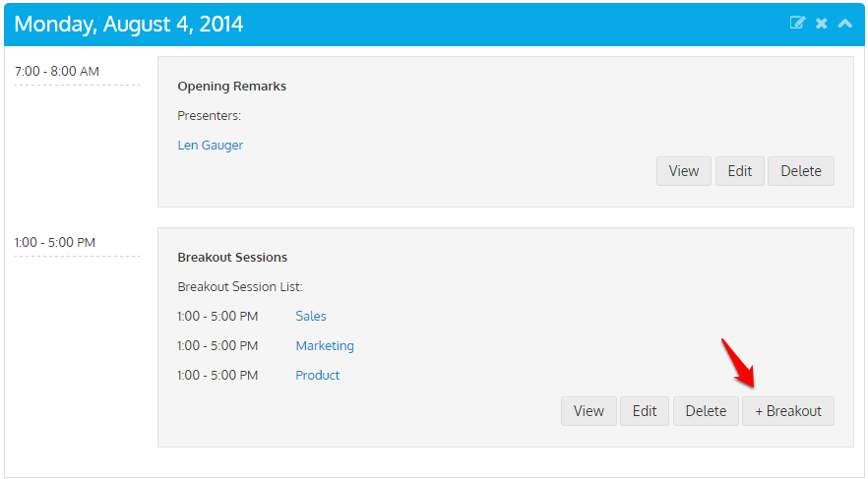The width and height of the screenshot is (868, 479).
Task: View the Breakout Sessions entry
Action: click(589, 411)
